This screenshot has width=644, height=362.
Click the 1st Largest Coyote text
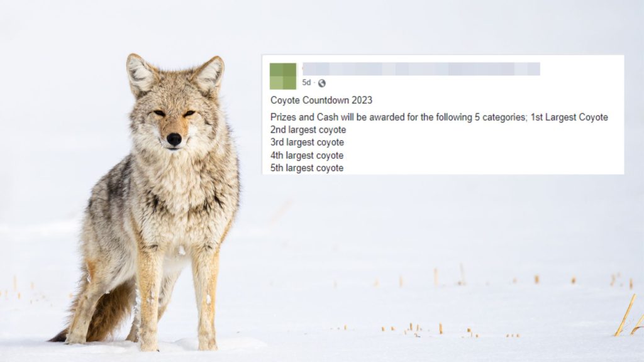569,118
